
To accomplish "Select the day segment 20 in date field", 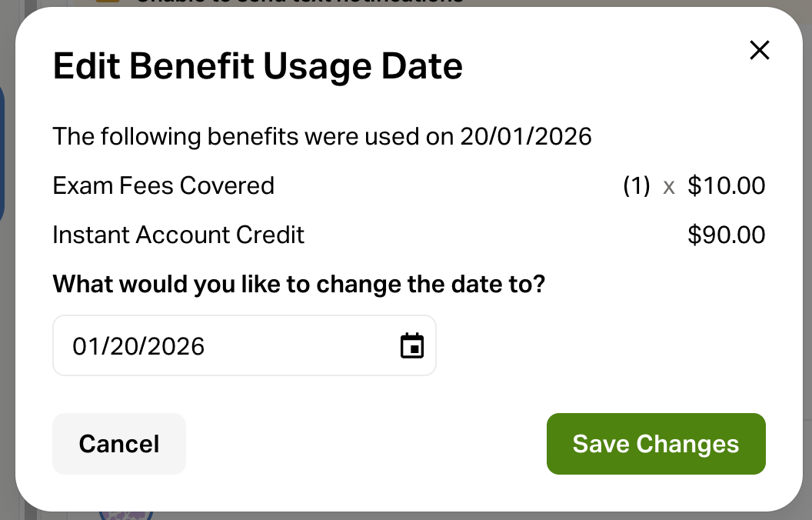I will click(119, 346).
